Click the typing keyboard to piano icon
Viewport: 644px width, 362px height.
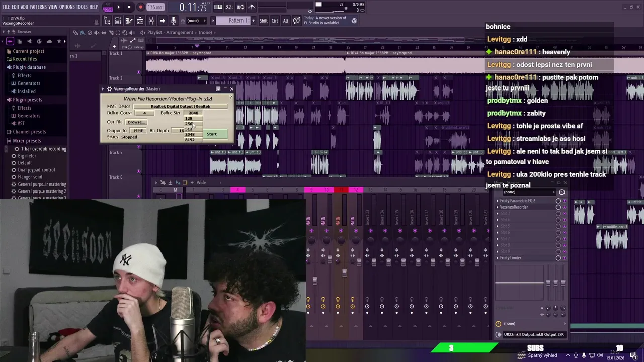click(218, 7)
